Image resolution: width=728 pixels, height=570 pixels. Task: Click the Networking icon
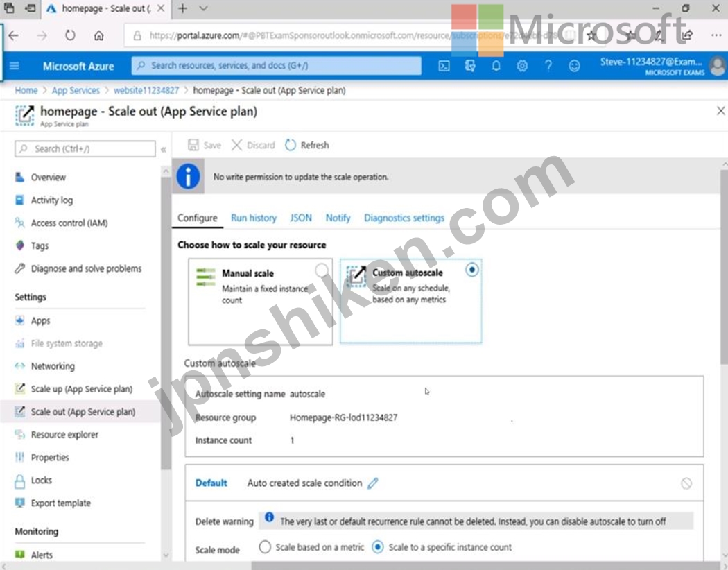(19, 365)
